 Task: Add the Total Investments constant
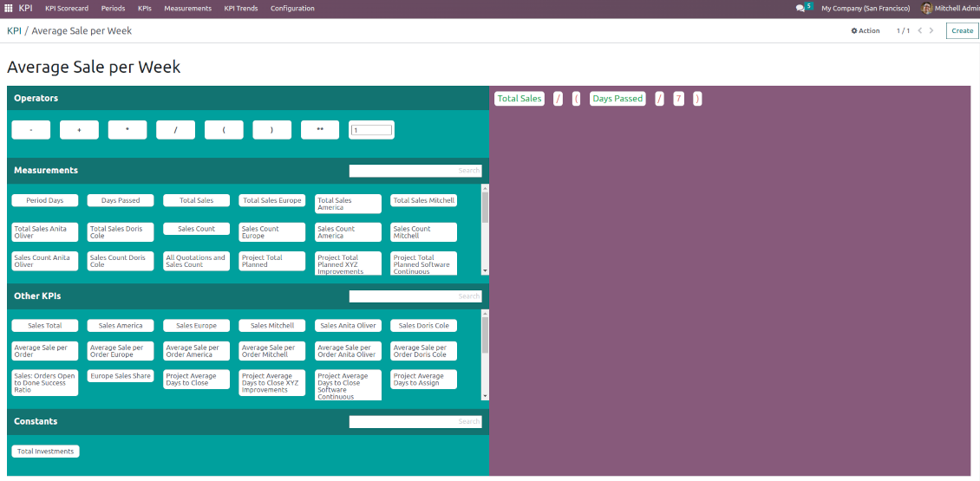coord(46,452)
